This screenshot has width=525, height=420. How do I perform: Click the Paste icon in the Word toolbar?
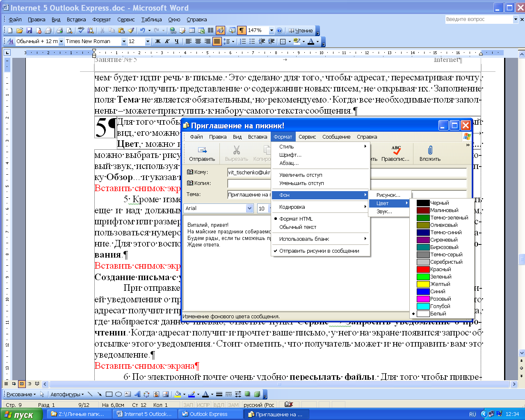(121, 30)
